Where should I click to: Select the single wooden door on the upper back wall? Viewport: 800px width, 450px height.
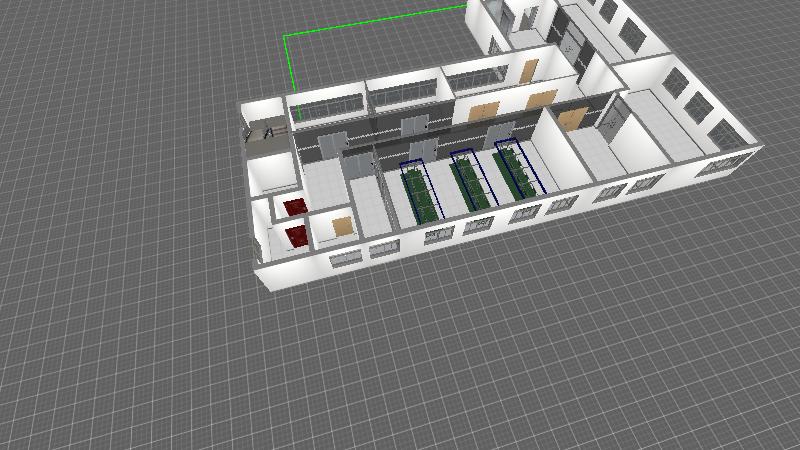529,70
